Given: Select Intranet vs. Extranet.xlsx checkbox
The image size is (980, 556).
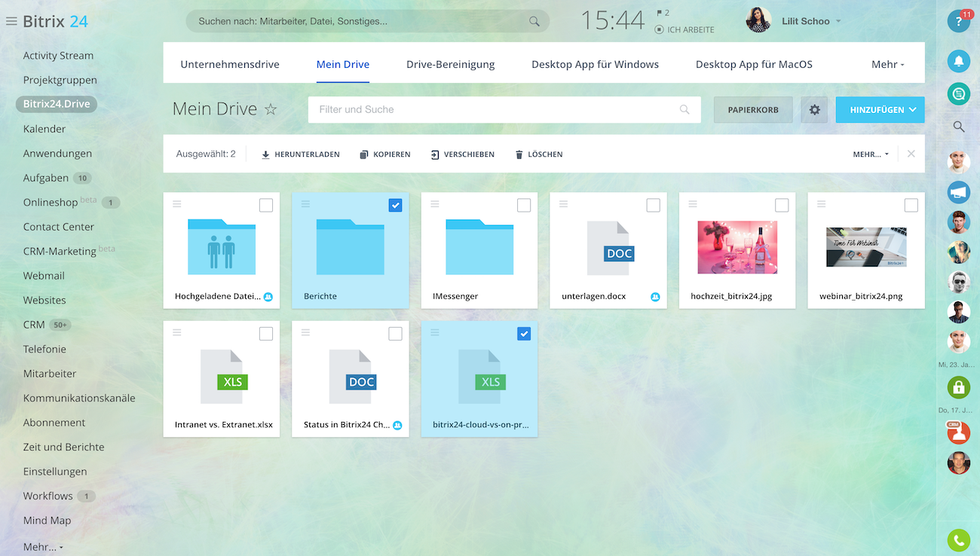Looking at the screenshot, I should coord(266,334).
